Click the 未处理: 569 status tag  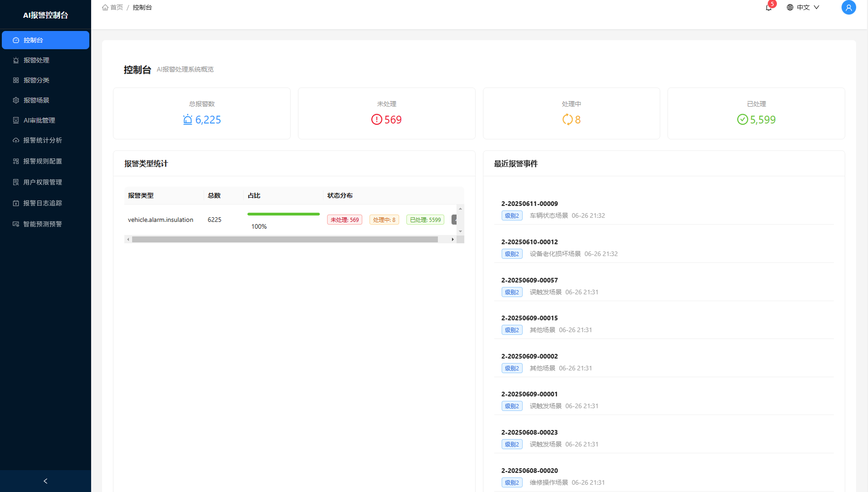344,220
